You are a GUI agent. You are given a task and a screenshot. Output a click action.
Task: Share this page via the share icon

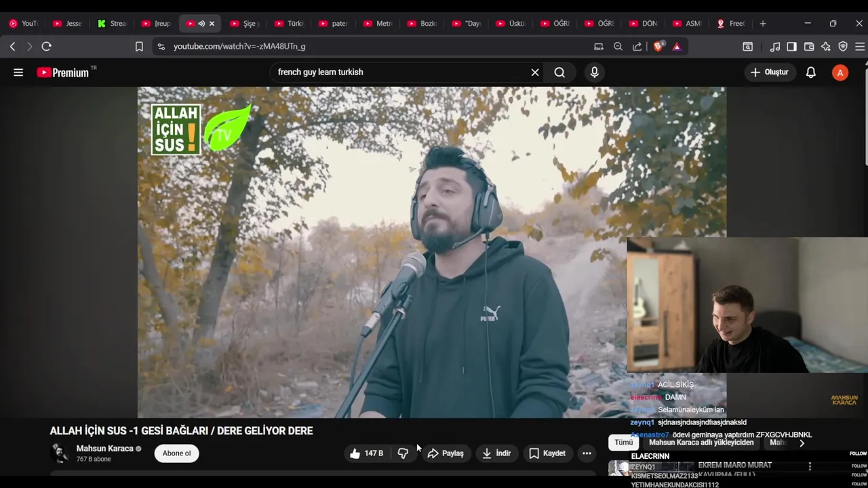[x=637, y=47]
